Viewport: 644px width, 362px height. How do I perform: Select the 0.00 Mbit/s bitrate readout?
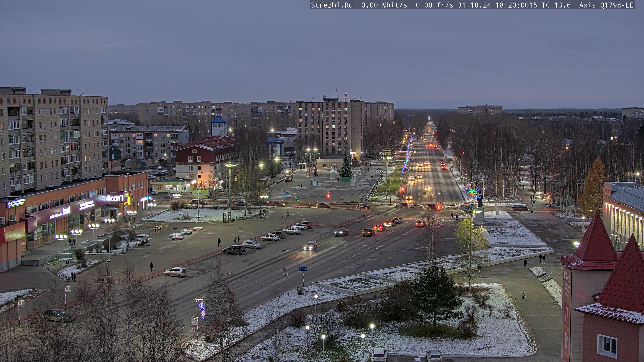click(x=384, y=5)
